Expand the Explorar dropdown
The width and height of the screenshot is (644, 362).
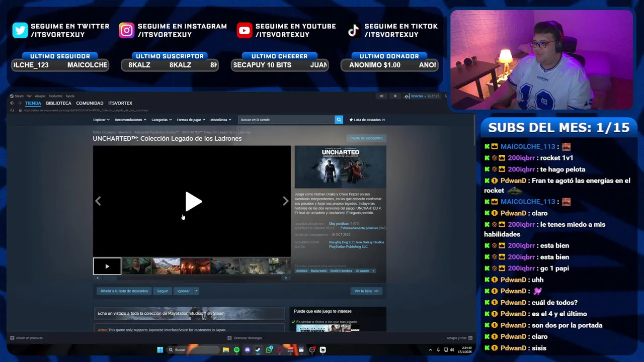point(101,120)
